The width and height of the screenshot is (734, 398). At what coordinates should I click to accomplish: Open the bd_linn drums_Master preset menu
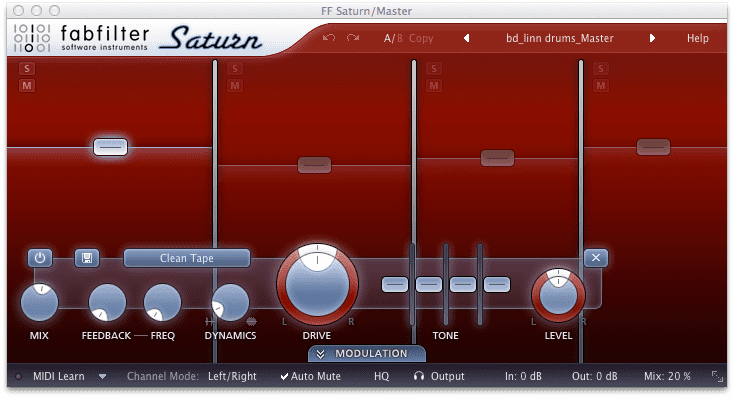(x=559, y=38)
